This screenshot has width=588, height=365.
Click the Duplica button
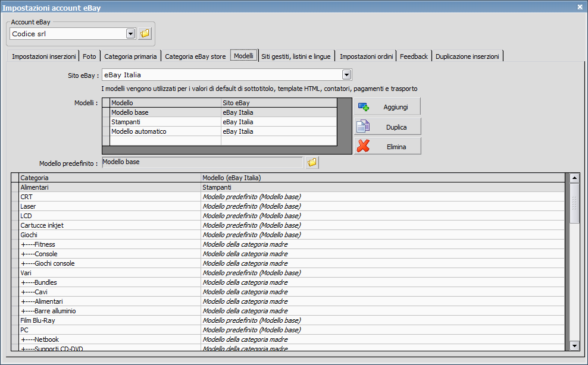coord(387,127)
